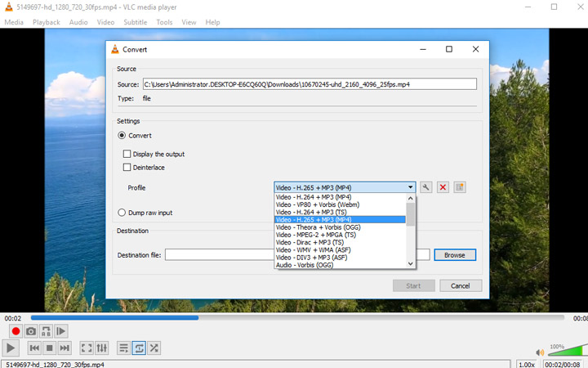Cancel the Convert dialog

point(461,285)
